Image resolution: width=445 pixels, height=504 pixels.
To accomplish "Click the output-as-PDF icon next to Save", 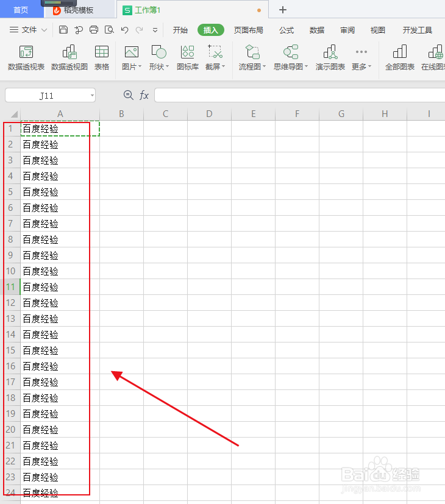I will (79, 30).
